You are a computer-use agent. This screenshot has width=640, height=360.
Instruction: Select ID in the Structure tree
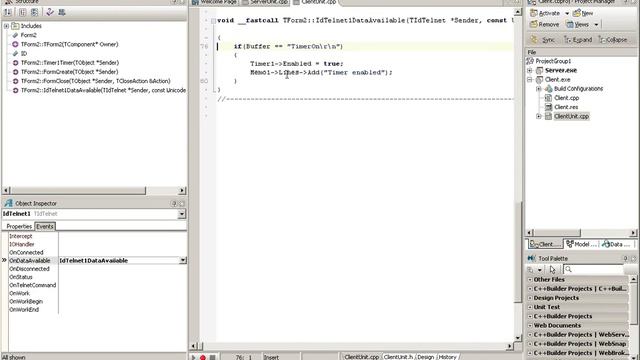[x=24, y=53]
